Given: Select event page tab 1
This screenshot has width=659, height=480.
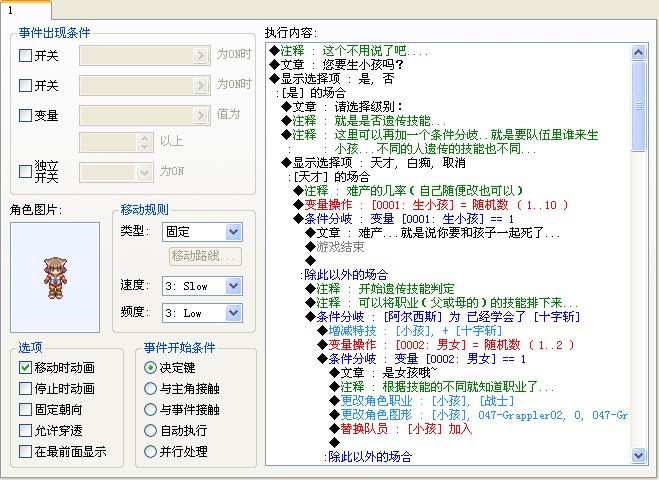Looking at the screenshot, I should point(25,10).
